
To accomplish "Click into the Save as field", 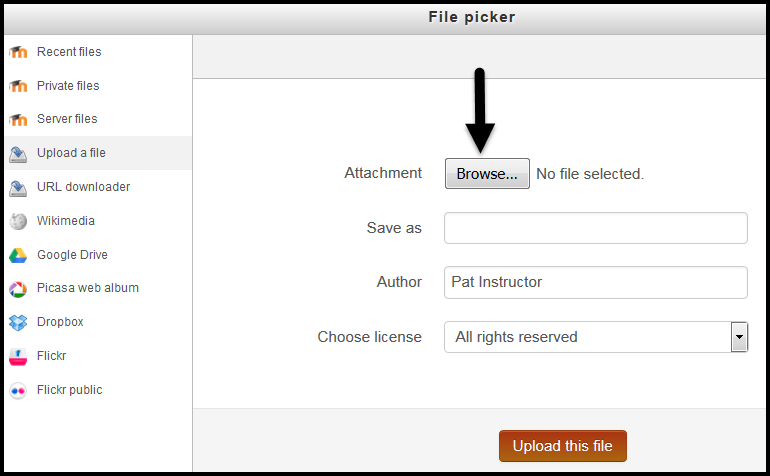I will pos(596,228).
